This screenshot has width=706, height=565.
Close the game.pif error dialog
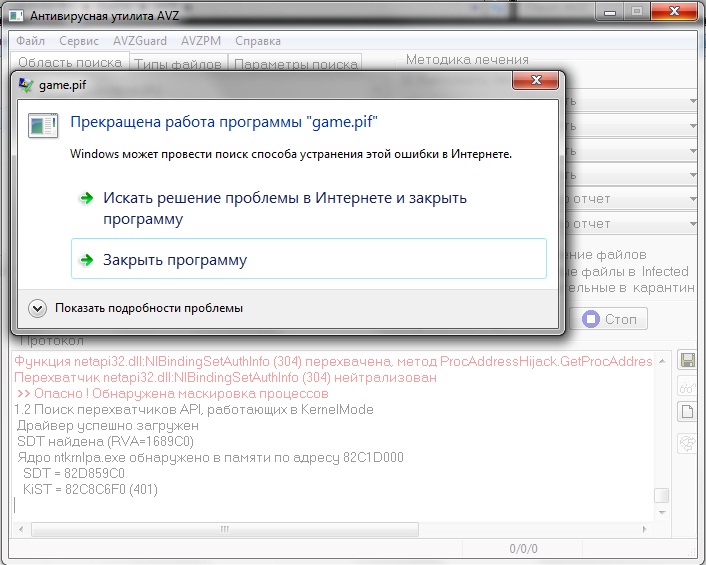coord(535,80)
